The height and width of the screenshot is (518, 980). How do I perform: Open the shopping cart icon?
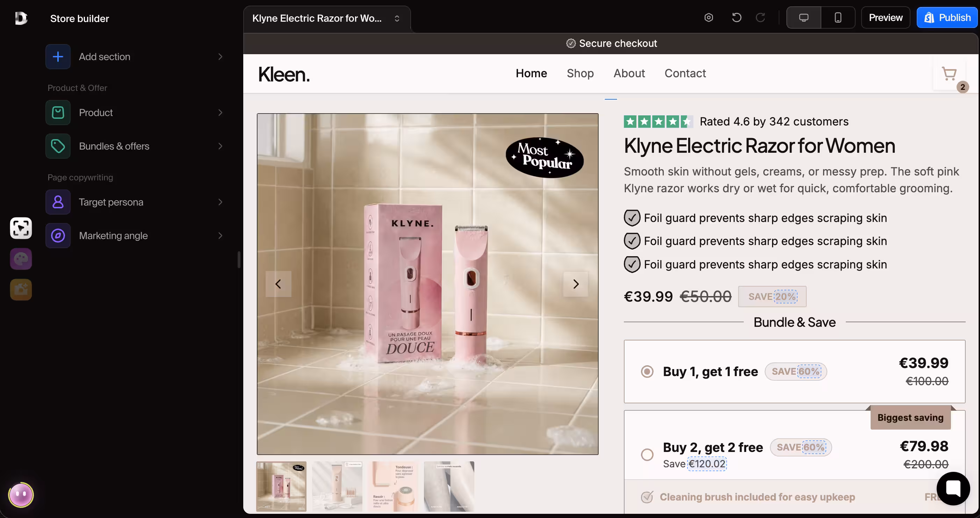(949, 74)
